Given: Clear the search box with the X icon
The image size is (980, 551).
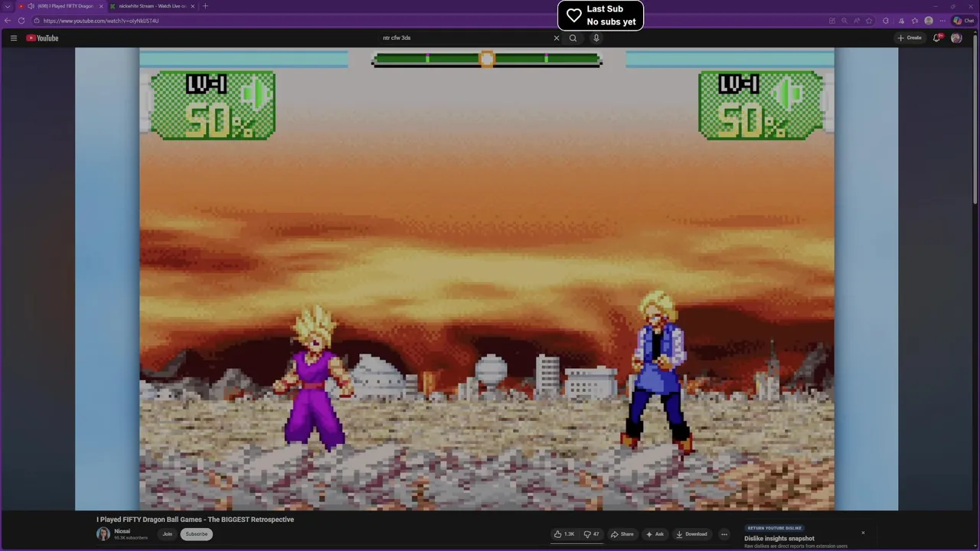Looking at the screenshot, I should [557, 37].
